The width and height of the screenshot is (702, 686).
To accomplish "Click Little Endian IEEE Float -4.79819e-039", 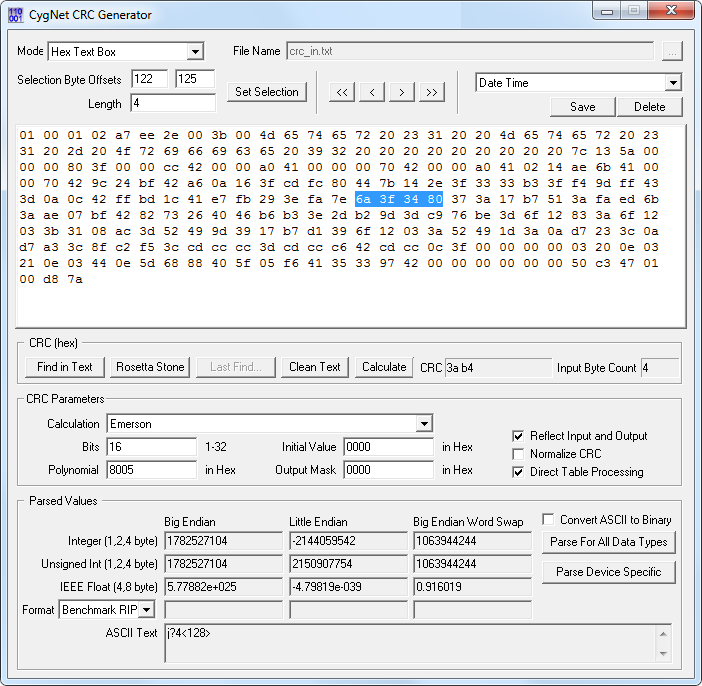I will (x=348, y=587).
